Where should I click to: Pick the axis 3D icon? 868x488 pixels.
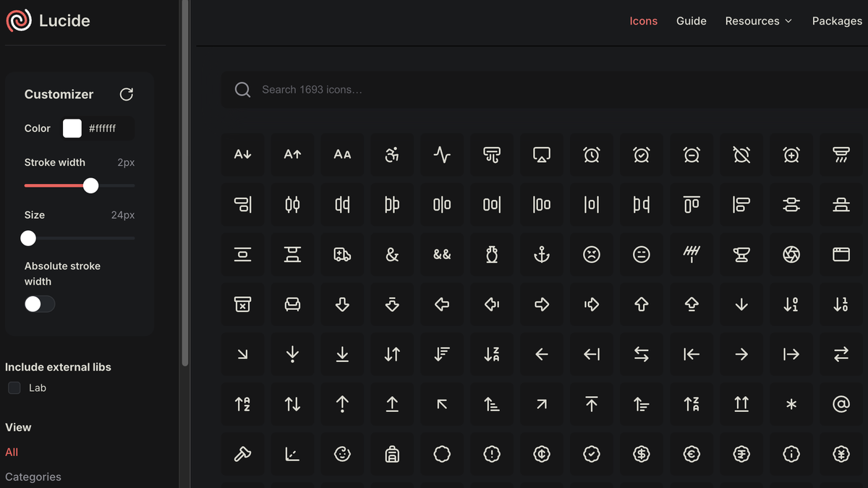pyautogui.click(x=292, y=454)
